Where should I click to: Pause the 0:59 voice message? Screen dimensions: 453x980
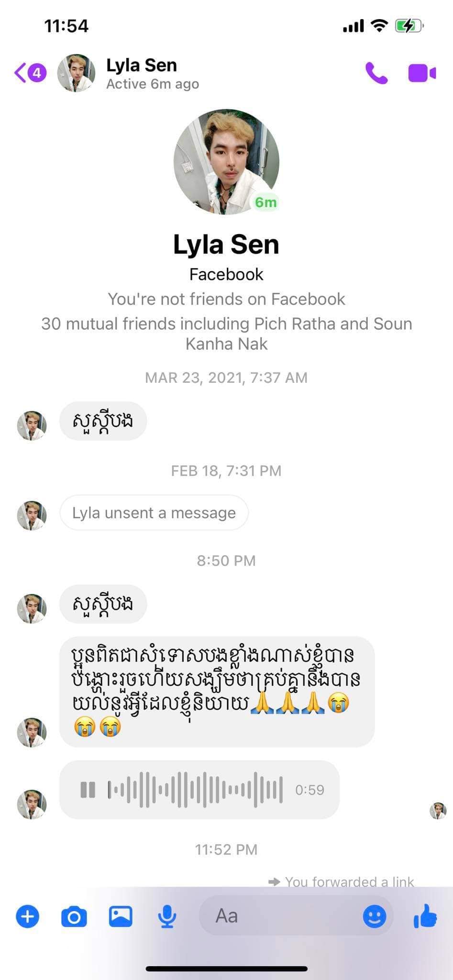tap(88, 790)
